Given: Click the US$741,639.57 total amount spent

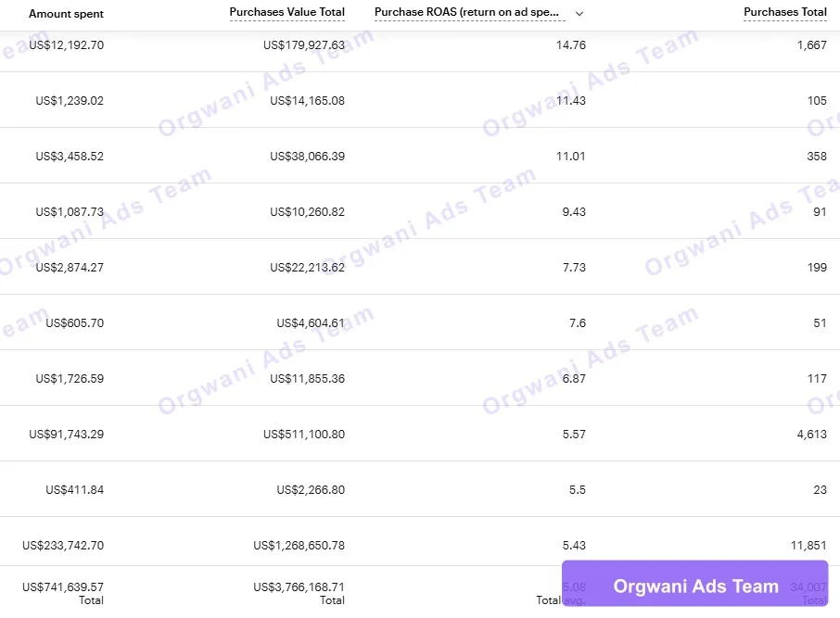Looking at the screenshot, I should 63,586.
